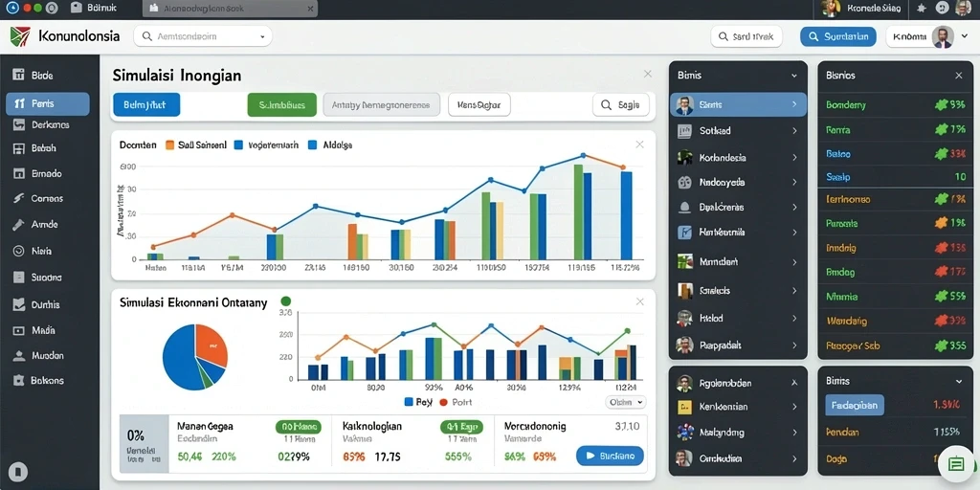This screenshot has width=980, height=490.
Task: Select the Amde pencil icon in sidebar
Action: pos(19,224)
